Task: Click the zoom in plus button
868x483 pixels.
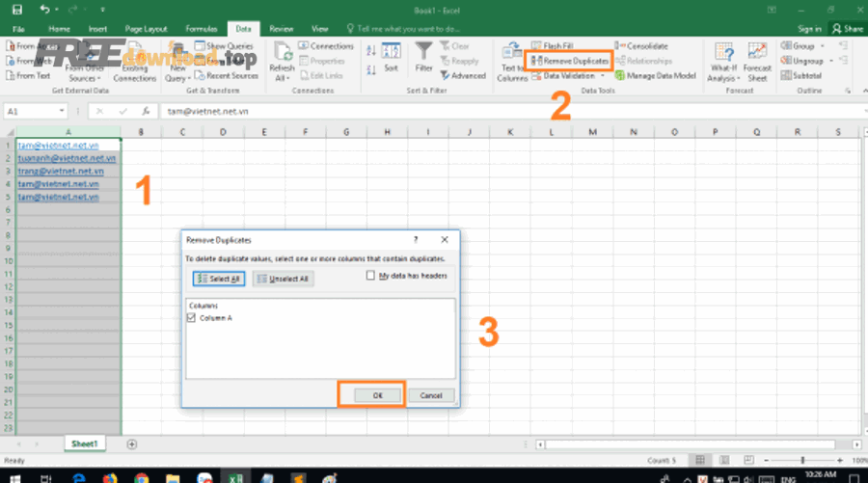Action: click(x=840, y=460)
